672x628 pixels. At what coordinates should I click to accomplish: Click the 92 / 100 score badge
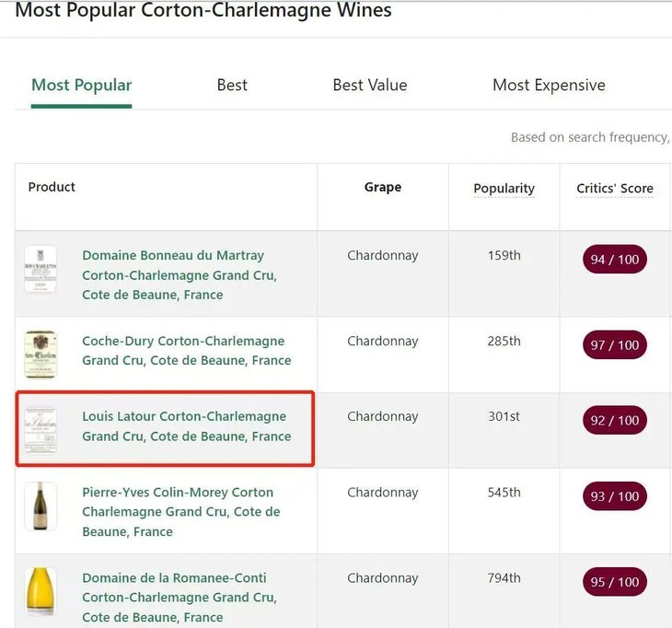614,421
